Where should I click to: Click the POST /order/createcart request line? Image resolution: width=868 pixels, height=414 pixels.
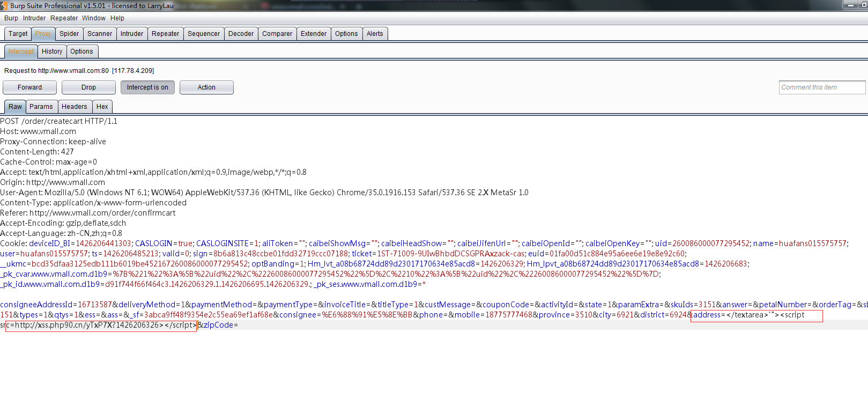(x=58, y=121)
